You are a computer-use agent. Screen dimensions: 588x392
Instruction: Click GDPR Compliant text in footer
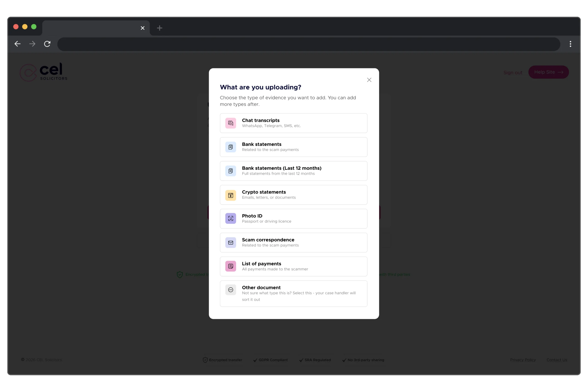click(x=273, y=360)
